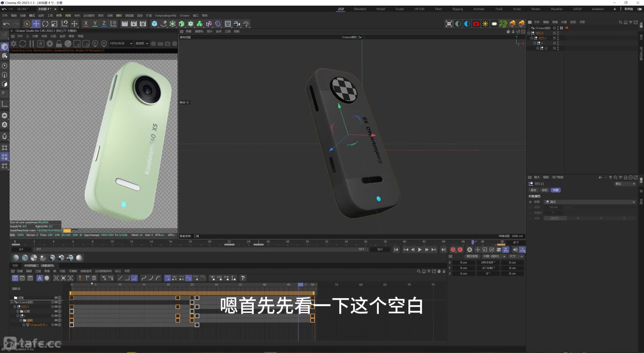Image resolution: width=644 pixels, height=353 pixels.
Task: Toggle timeline sound speaker icon
Action: click(x=515, y=249)
